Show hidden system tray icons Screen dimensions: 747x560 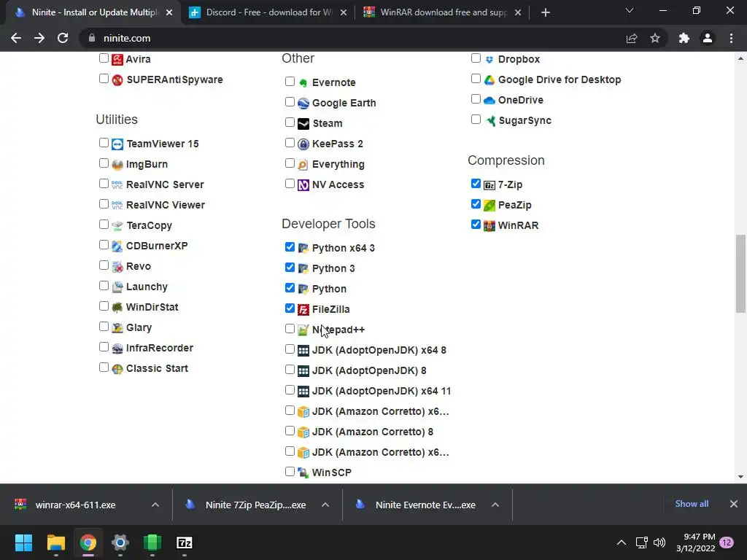(622, 542)
